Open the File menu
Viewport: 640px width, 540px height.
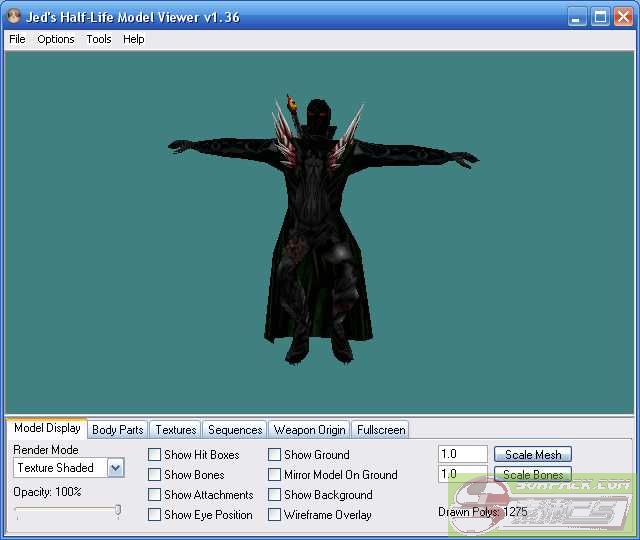(x=17, y=39)
